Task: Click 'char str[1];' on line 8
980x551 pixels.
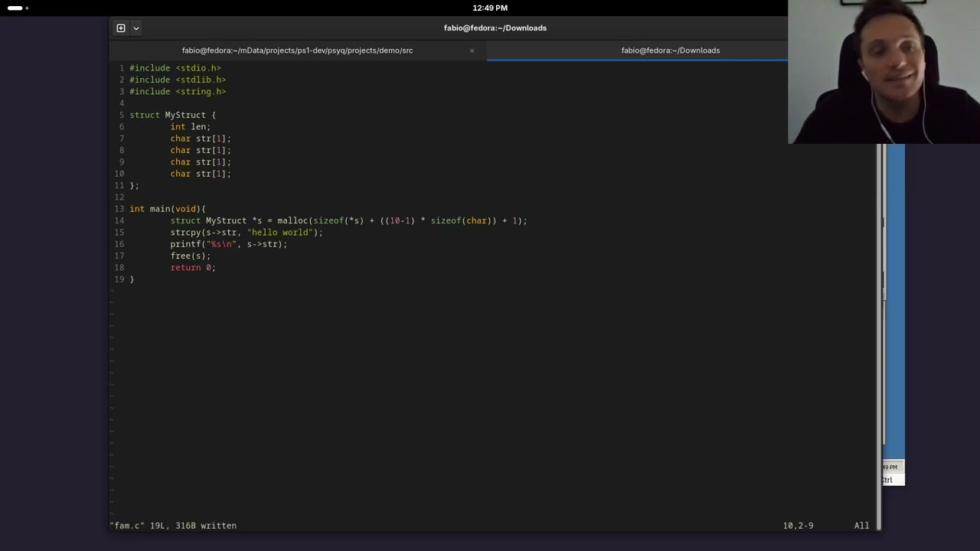Action: [201, 150]
